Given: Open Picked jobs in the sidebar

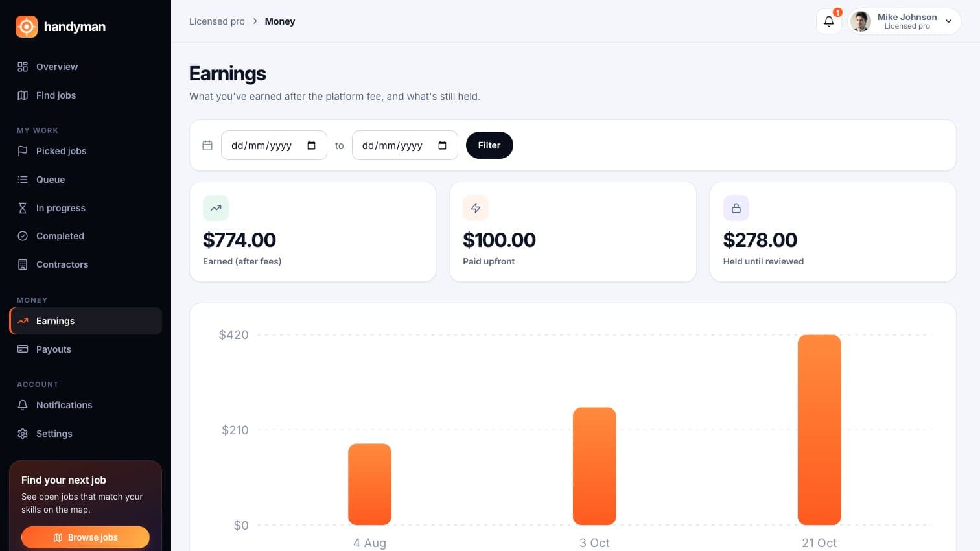Looking at the screenshot, I should click(86, 151).
